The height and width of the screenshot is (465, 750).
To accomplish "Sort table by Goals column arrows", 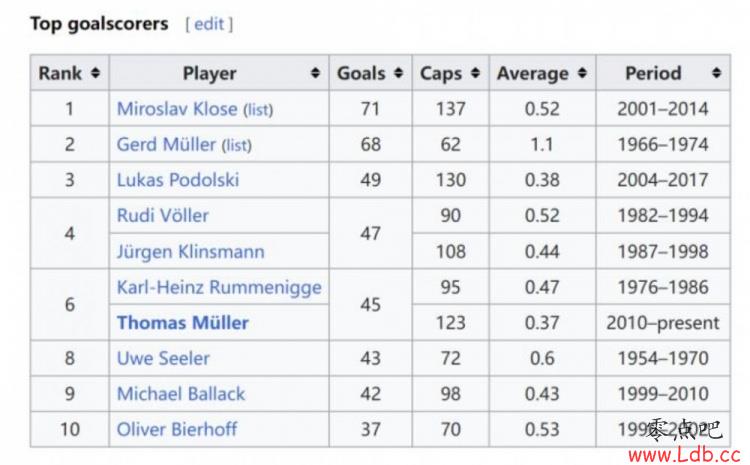I will [x=398, y=73].
